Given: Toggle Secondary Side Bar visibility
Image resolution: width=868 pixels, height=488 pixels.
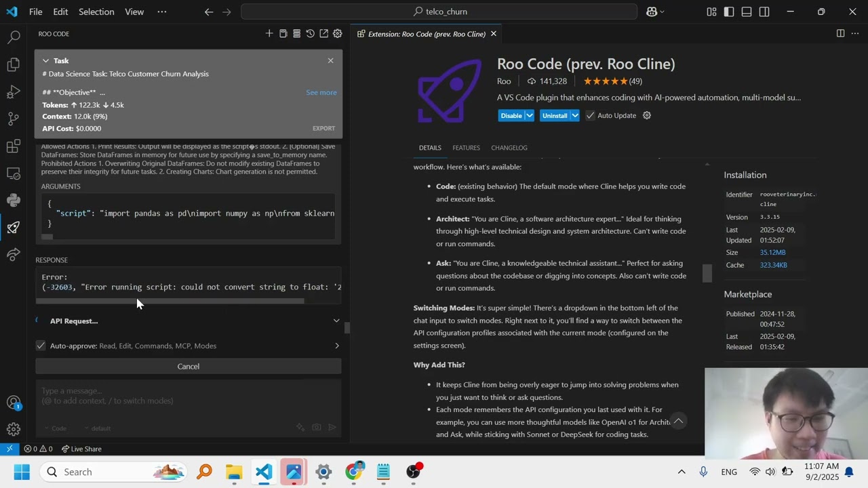Looking at the screenshot, I should pyautogui.click(x=764, y=12).
